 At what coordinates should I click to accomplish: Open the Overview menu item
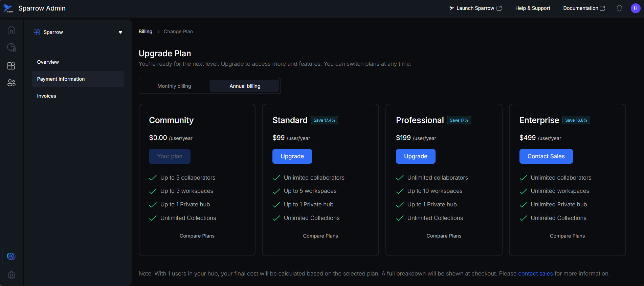(48, 62)
